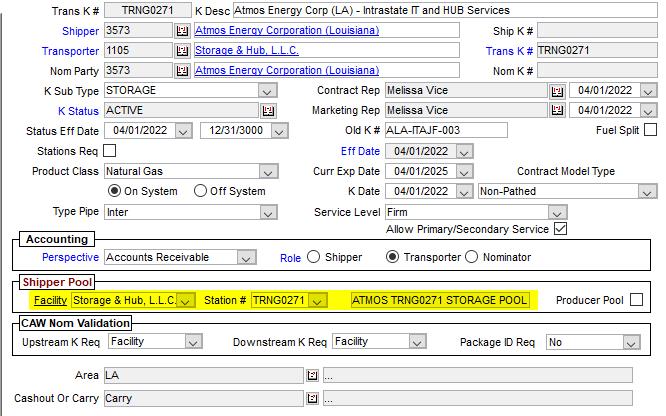Open Storage & Hub, L.L.C. transporter link
This screenshot has height=416, width=666.
[x=240, y=51]
